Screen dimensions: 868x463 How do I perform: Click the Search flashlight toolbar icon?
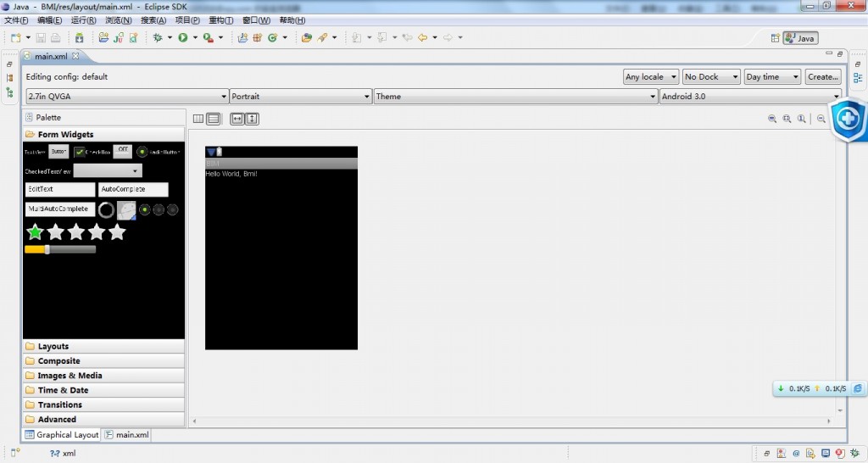pos(322,37)
